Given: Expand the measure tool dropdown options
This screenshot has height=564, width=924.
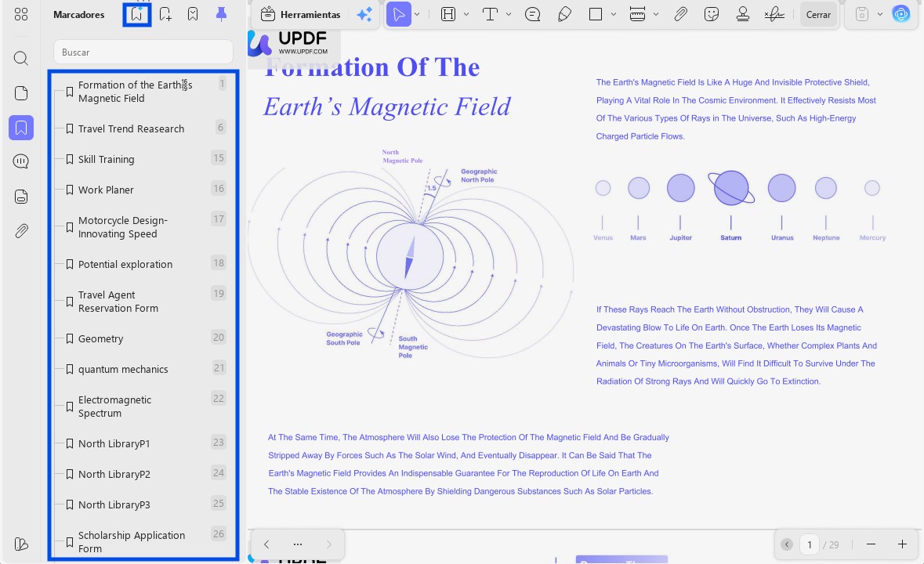Looking at the screenshot, I should coord(656,14).
